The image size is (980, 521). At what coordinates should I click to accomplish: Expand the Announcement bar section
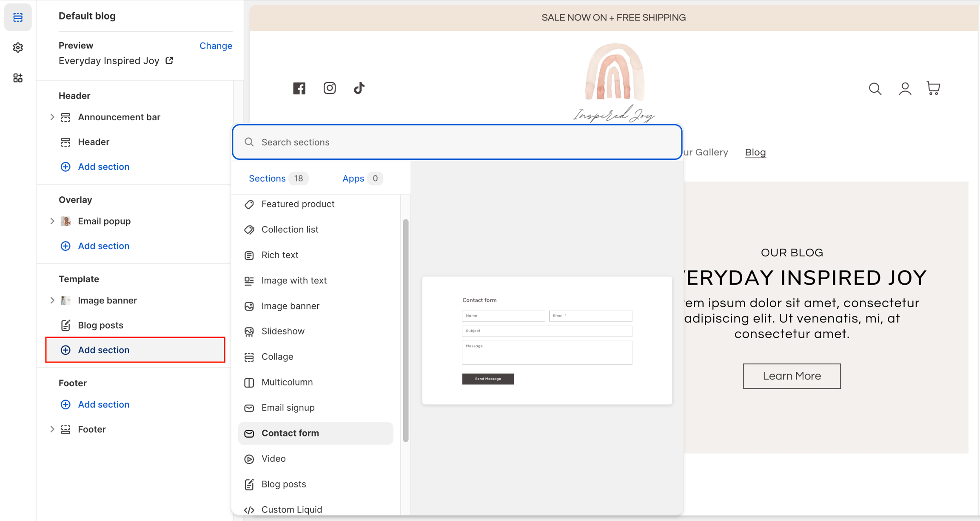coord(52,117)
